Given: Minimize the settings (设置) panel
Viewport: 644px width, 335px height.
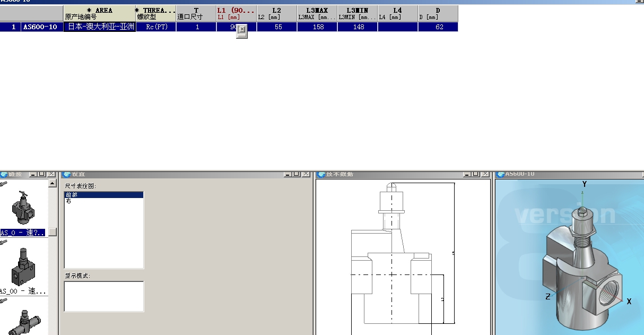Looking at the screenshot, I should coord(287,174).
